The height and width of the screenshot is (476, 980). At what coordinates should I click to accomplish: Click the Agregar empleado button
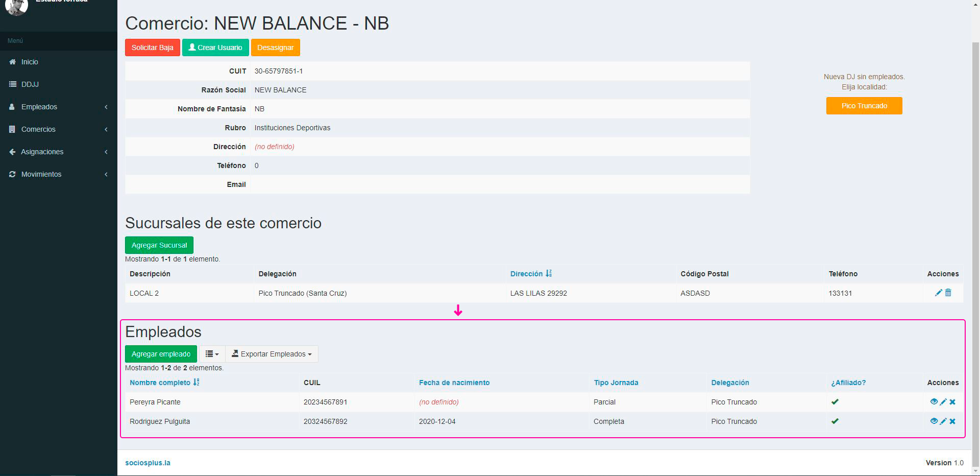tap(161, 354)
